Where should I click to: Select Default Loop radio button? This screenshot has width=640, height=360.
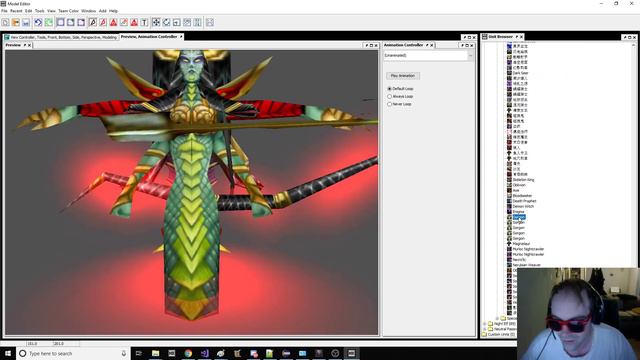[x=389, y=89]
